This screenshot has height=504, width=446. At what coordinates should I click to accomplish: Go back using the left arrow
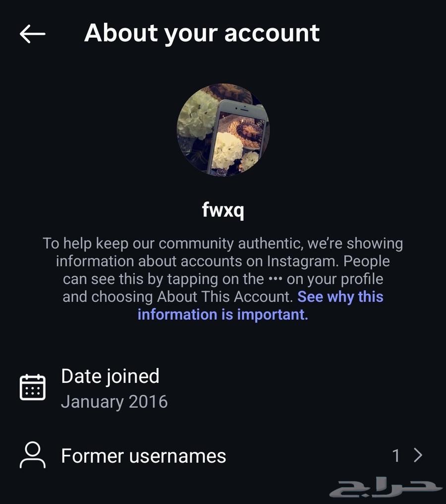(32, 34)
